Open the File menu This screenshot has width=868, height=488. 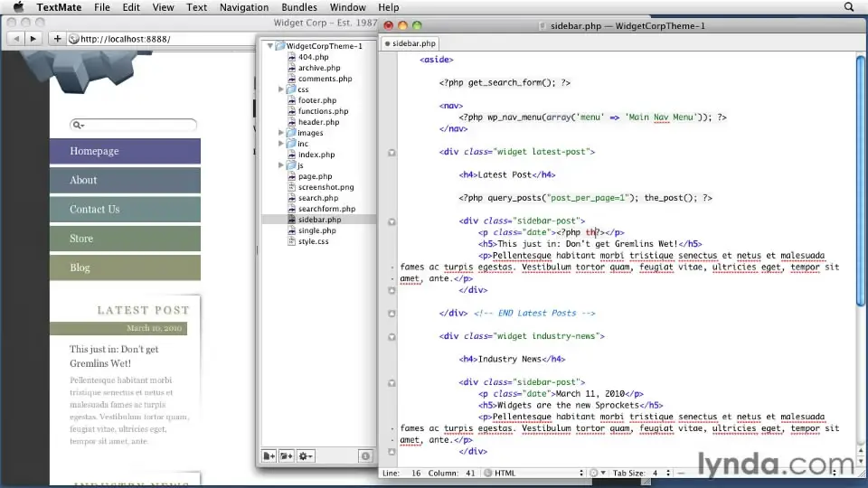[102, 7]
